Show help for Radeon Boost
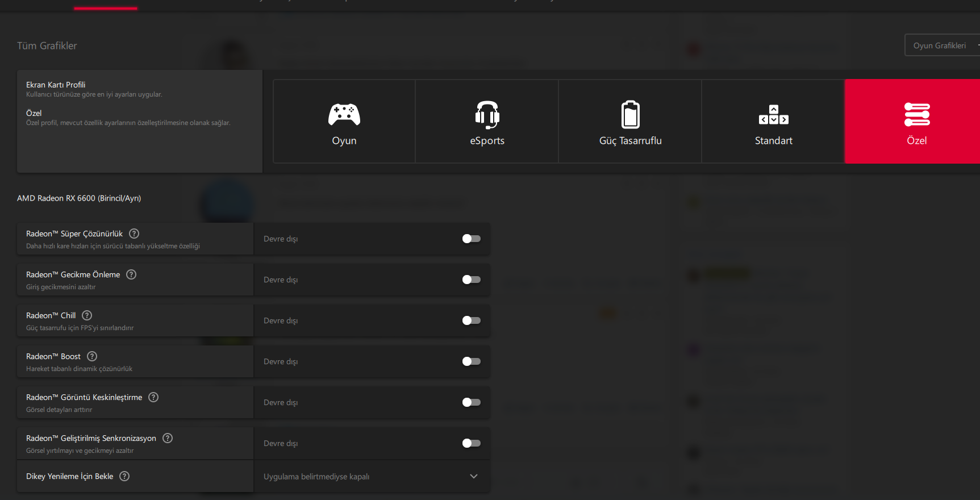 coord(92,356)
